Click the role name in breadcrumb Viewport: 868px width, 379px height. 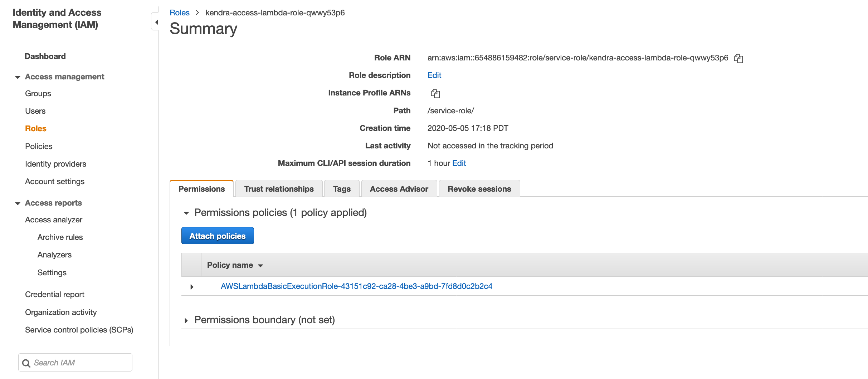275,13
